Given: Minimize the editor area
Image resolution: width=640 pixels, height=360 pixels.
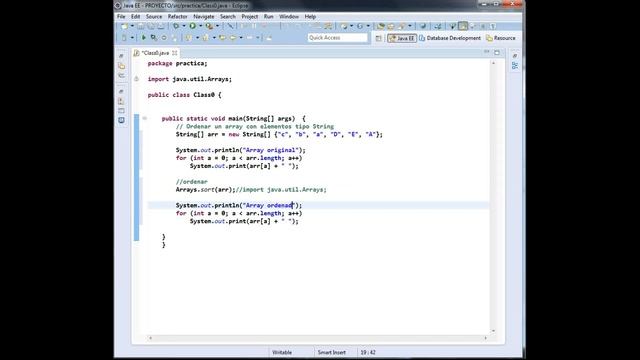Looking at the screenshot, I should click(487, 52).
